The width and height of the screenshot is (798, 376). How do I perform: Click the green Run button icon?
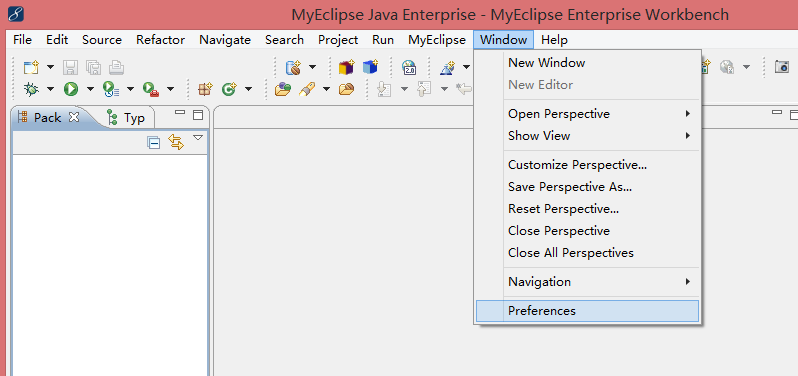pyautogui.click(x=71, y=90)
